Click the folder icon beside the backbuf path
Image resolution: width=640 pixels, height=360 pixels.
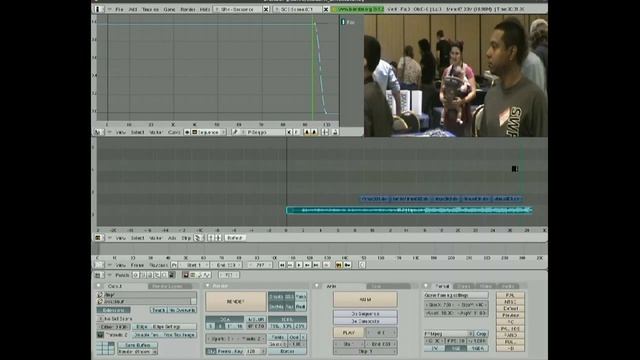99,301
